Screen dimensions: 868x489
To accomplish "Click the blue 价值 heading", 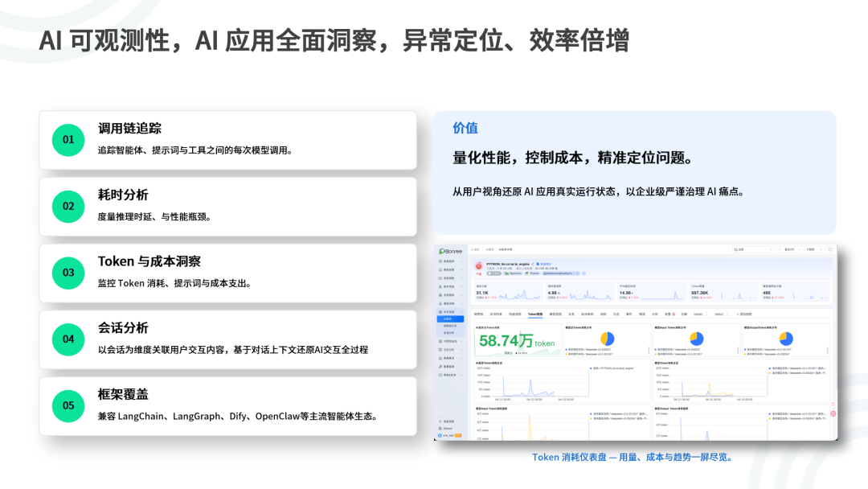I will pos(465,128).
